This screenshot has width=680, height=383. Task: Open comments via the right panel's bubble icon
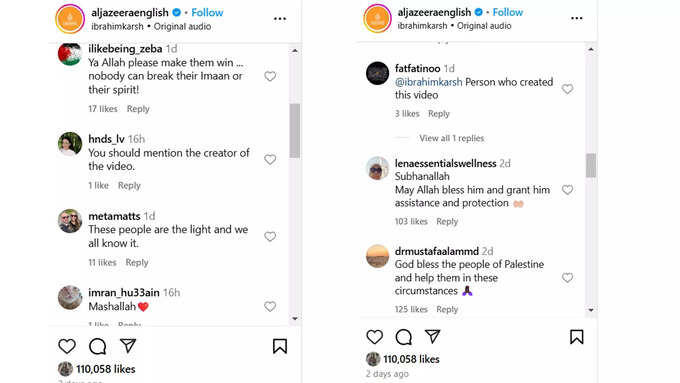point(403,337)
